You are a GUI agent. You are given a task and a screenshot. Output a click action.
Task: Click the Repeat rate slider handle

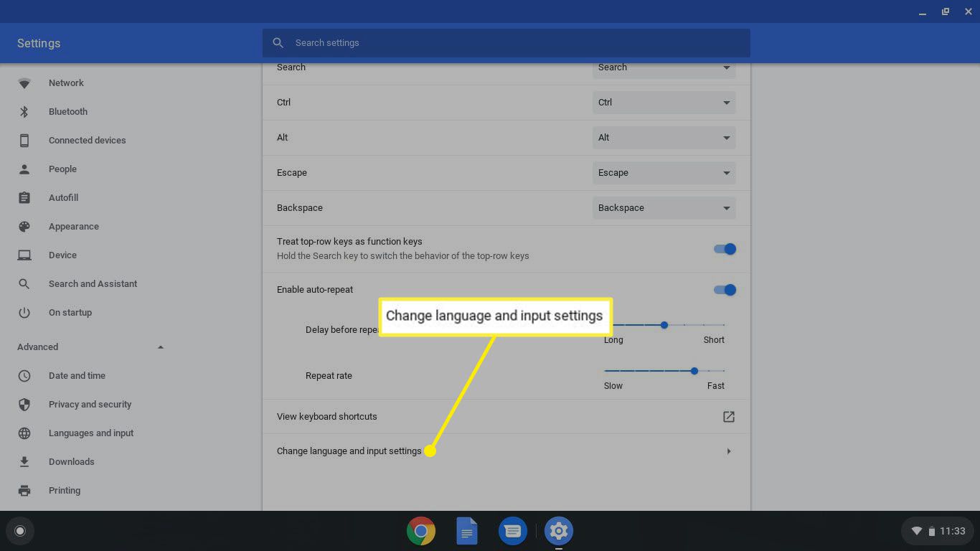click(694, 371)
